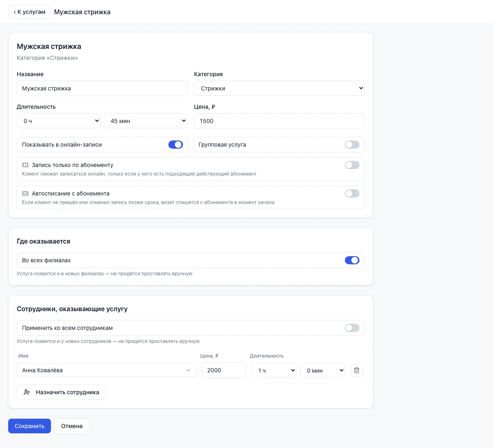This screenshot has height=448, width=494.
Task: Click the add-person icon in Назначить сотрудника
Action: point(27,392)
